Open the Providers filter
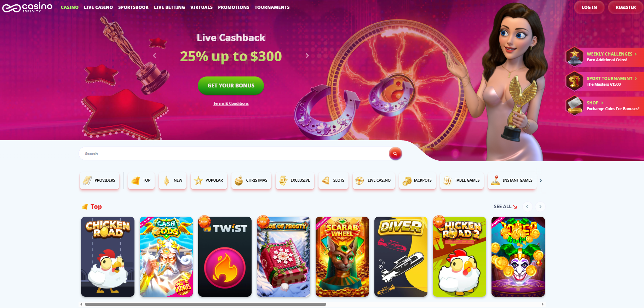Image resolution: width=644 pixels, height=308 pixels. click(99, 181)
